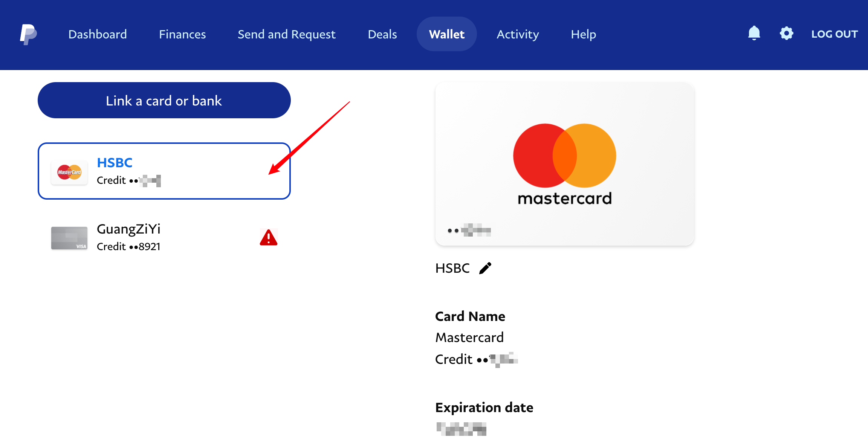Click the large Mastercard logo image
Image resolution: width=868 pixels, height=443 pixels.
(564, 164)
